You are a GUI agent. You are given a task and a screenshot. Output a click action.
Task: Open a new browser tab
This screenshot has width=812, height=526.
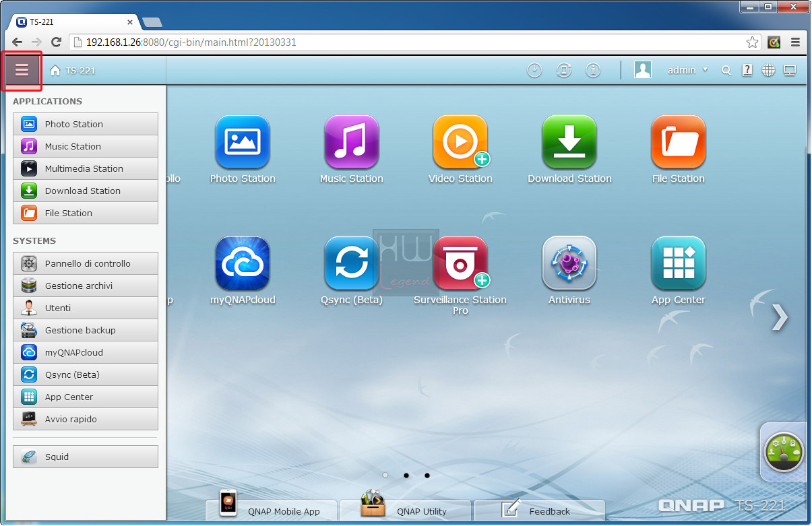pos(152,22)
